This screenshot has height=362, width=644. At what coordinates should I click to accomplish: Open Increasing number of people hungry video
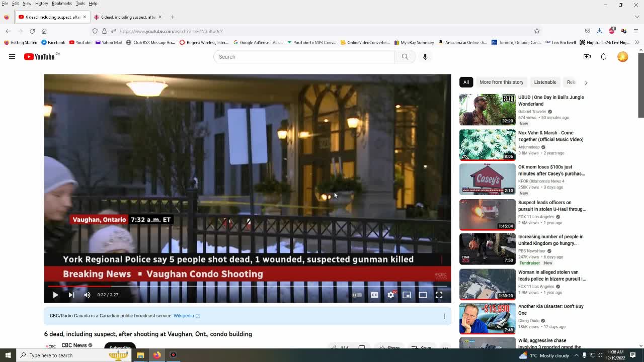tap(550, 240)
